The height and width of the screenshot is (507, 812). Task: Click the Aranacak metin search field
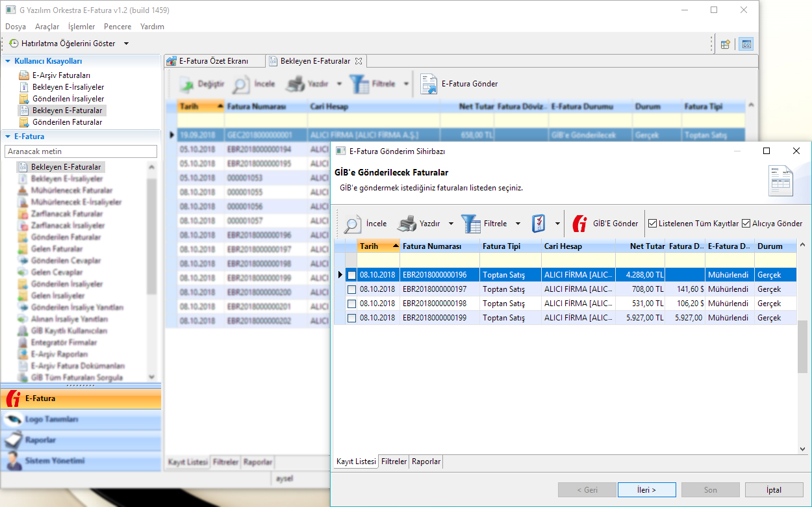coord(81,151)
